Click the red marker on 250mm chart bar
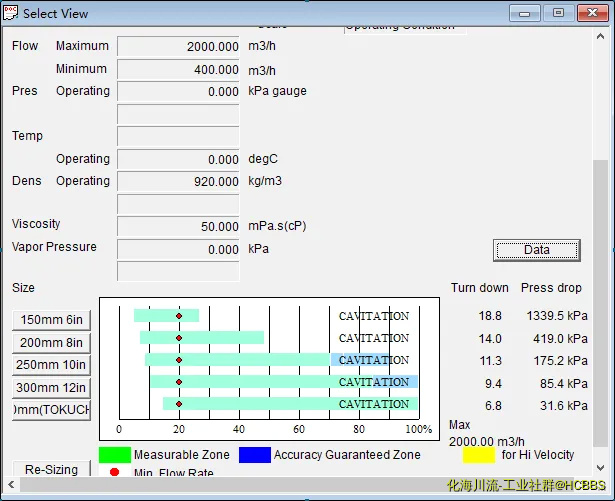The image size is (615, 501). coord(179,360)
